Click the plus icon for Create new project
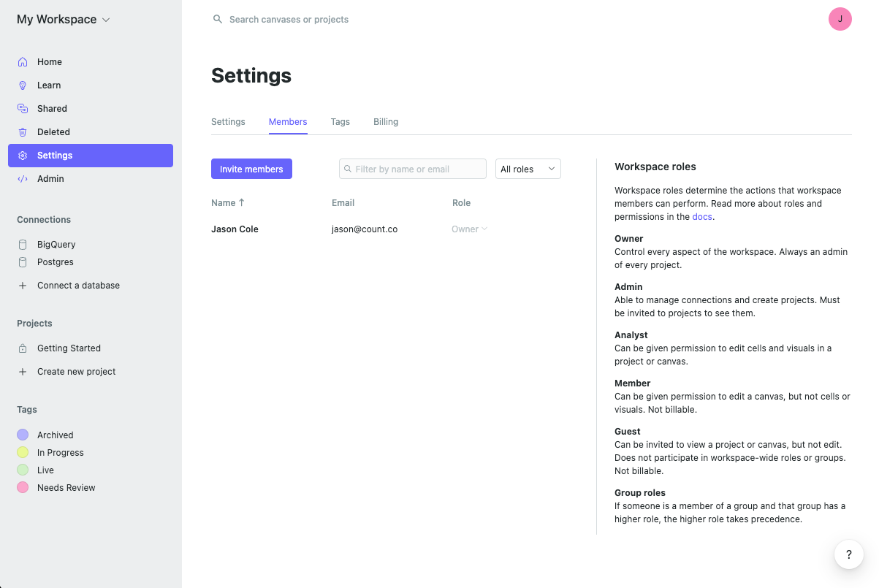Image resolution: width=879 pixels, height=588 pixels. click(x=23, y=372)
